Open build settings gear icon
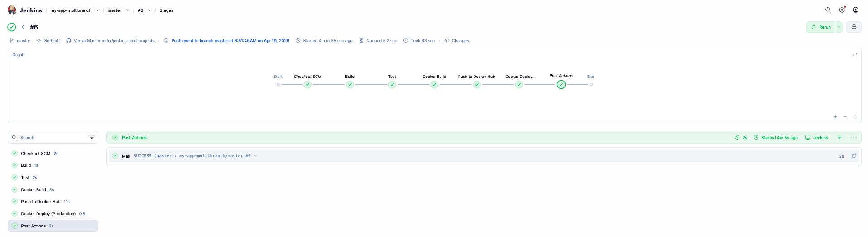Image resolution: width=868 pixels, height=237 pixels. 854,27
